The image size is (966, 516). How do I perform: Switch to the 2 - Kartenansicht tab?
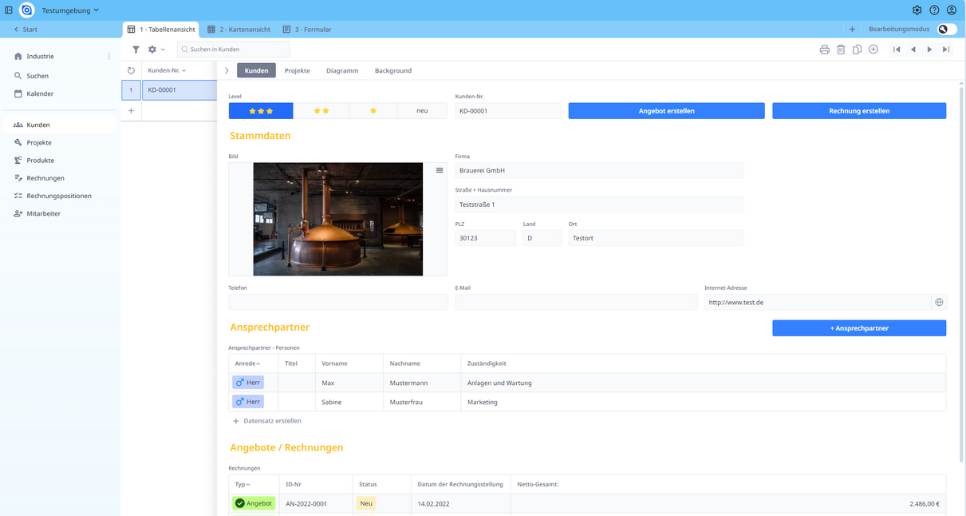(x=239, y=30)
